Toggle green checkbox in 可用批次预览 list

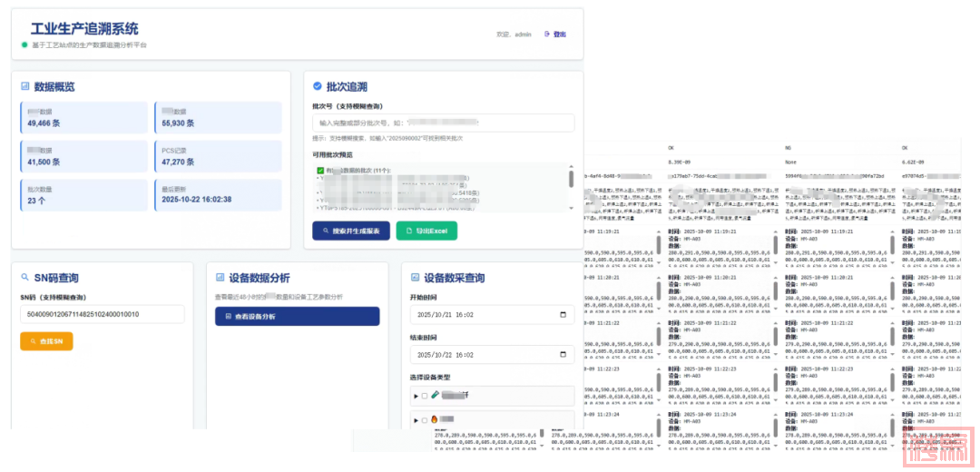pos(320,171)
